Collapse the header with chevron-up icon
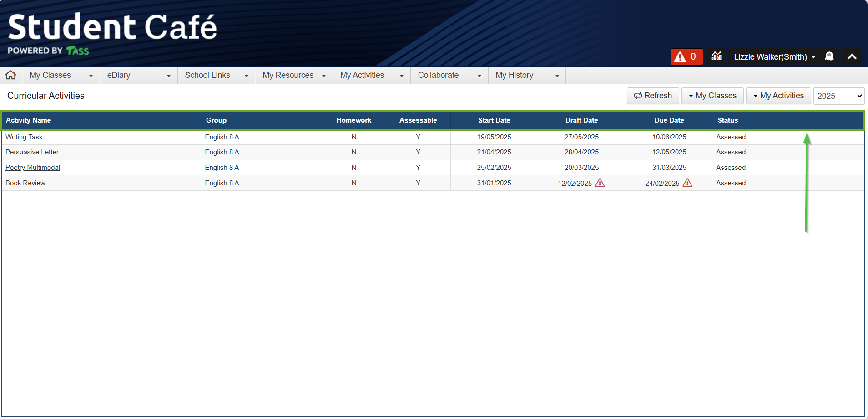The height and width of the screenshot is (419, 868). (x=852, y=57)
